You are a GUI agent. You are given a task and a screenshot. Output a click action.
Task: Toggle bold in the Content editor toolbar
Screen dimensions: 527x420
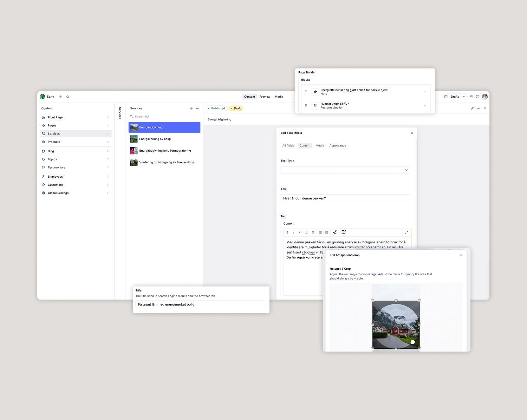[287, 232]
